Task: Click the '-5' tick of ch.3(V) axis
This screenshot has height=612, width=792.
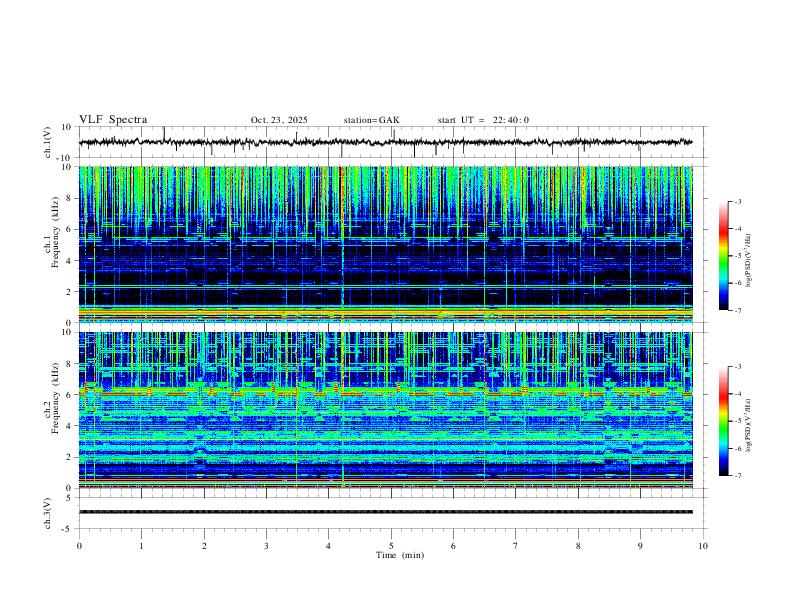Action: click(x=67, y=529)
